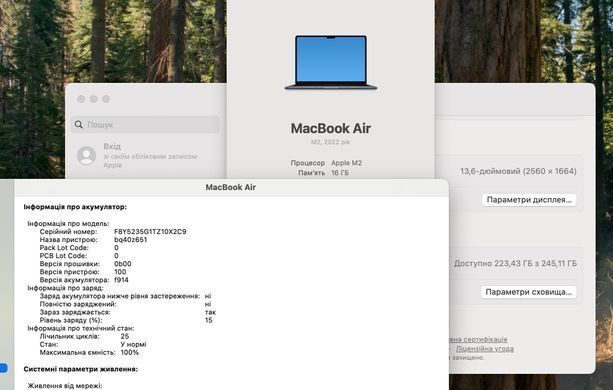Close the System Settings window using the red button
613x390 pixels.
81,99
